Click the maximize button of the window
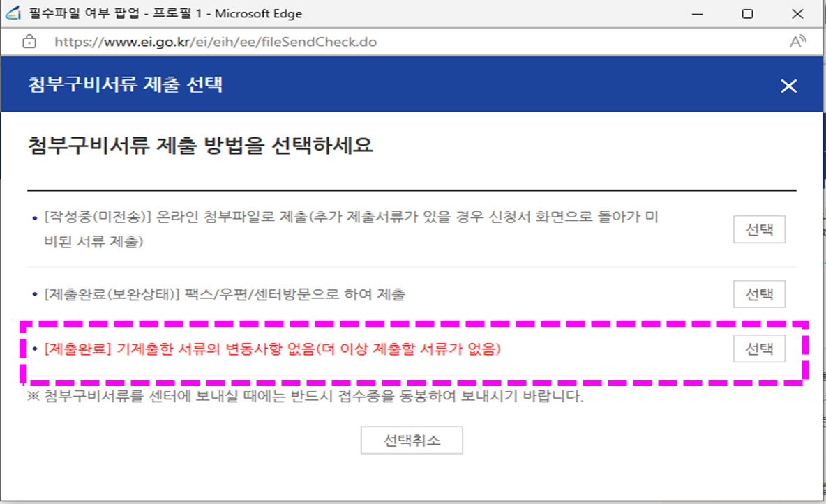826x504 pixels. pos(746,13)
